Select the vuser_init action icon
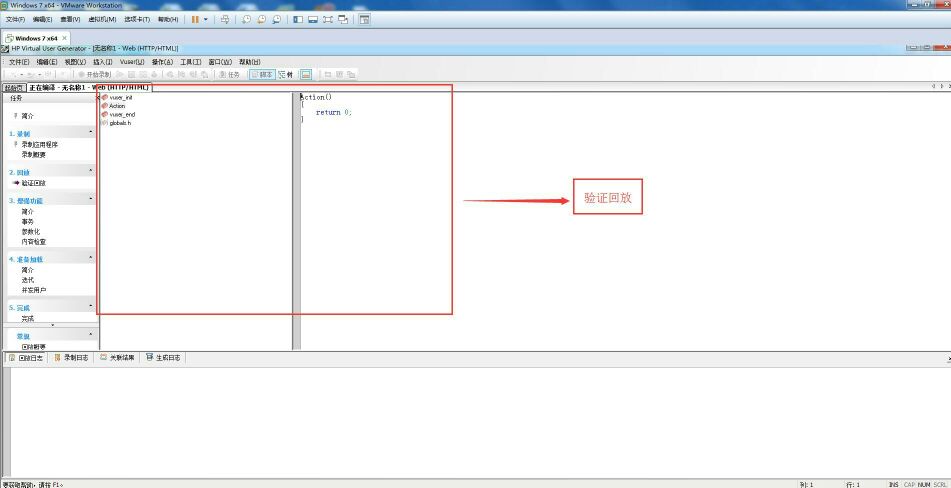The height and width of the screenshot is (488, 951). click(x=105, y=97)
